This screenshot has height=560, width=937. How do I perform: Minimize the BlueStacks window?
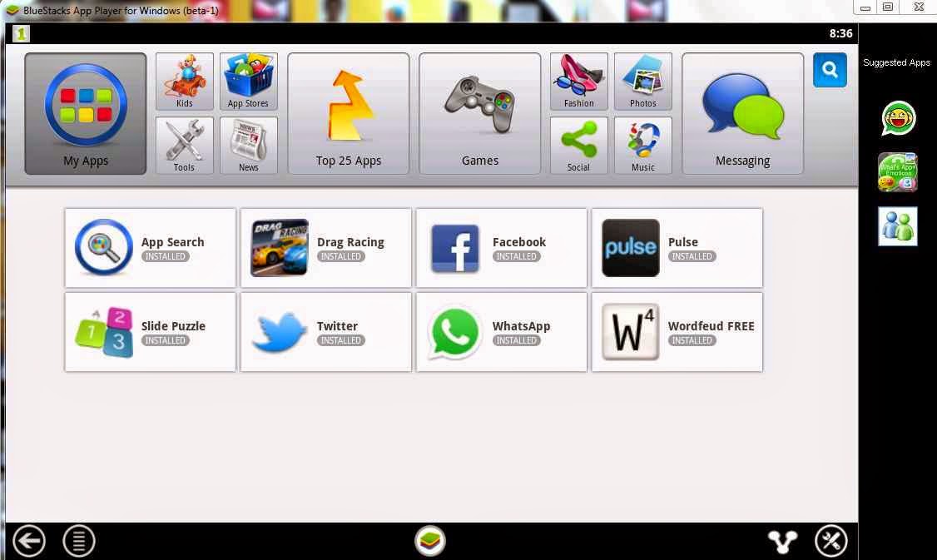(x=865, y=7)
